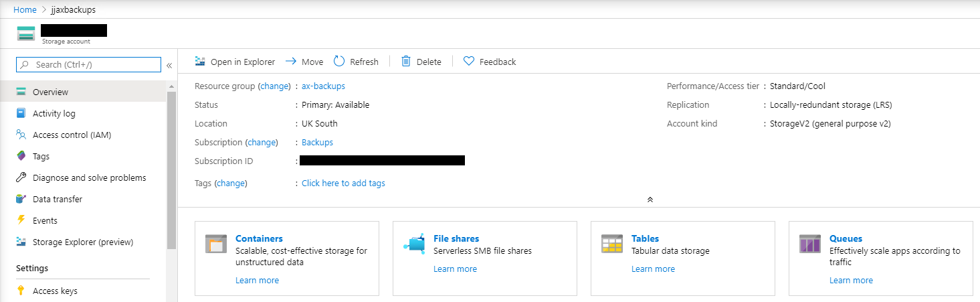This screenshot has width=980, height=302.
Task: Click the Refresh circular arrow icon
Action: 339,61
